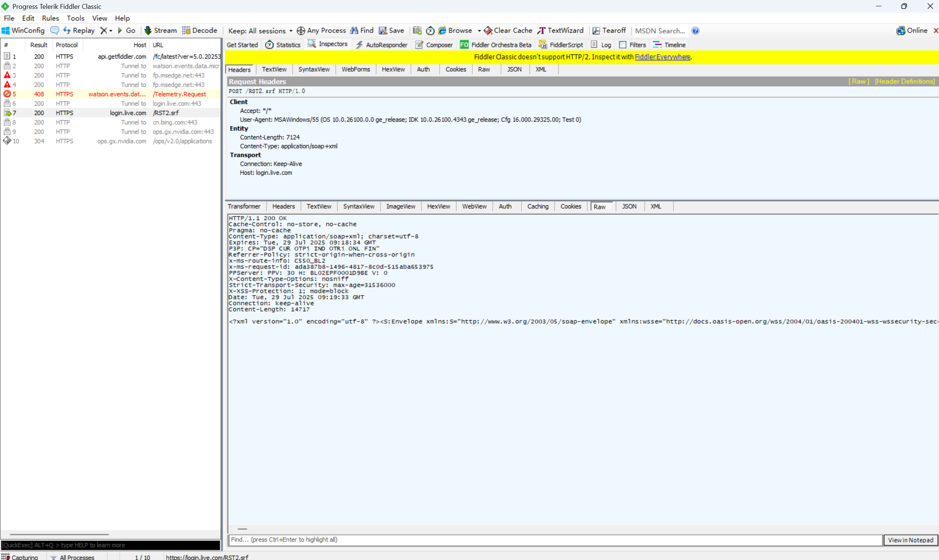The height and width of the screenshot is (560, 939).
Task: Select the response JSON tab
Action: tap(629, 206)
